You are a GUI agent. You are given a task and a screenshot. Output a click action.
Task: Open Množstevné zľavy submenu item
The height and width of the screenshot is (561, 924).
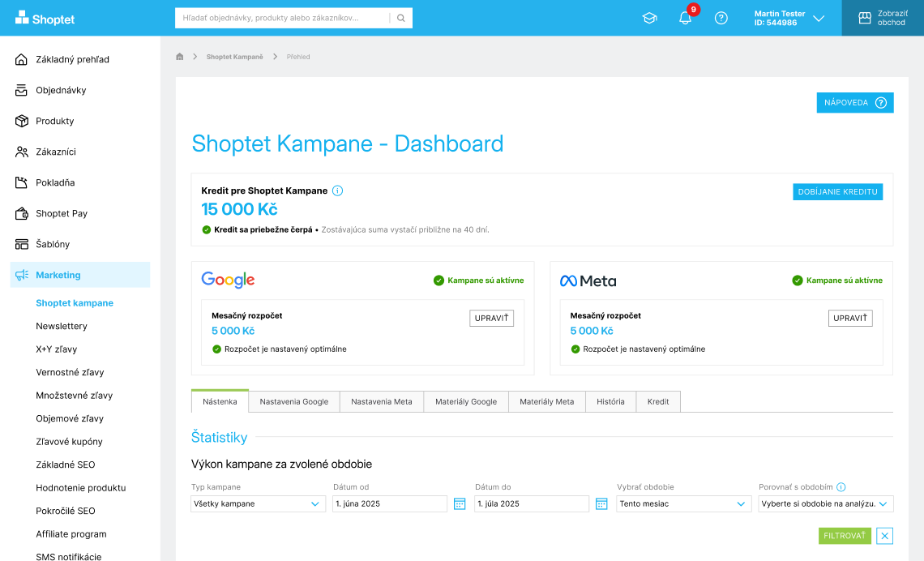[75, 396]
